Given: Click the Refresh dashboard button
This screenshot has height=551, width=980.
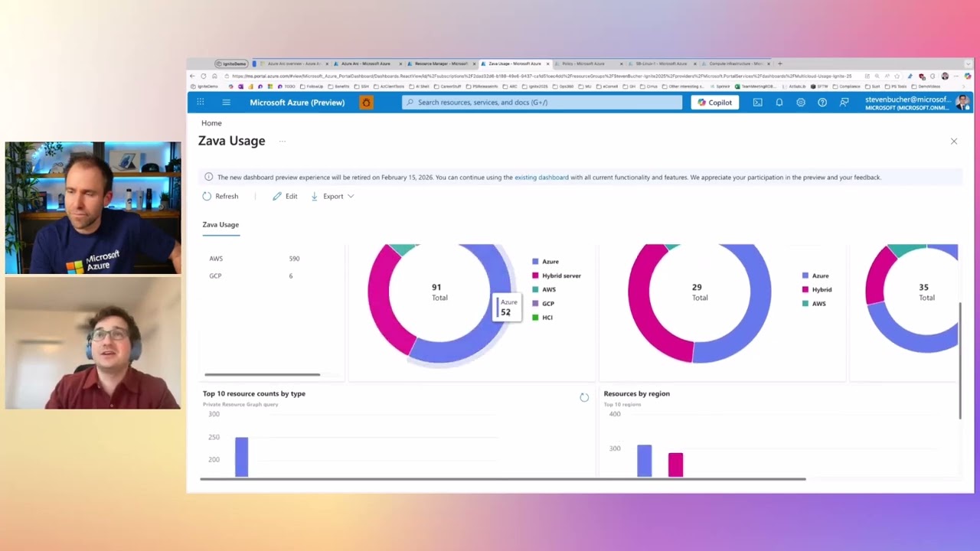Looking at the screenshot, I should pos(220,196).
